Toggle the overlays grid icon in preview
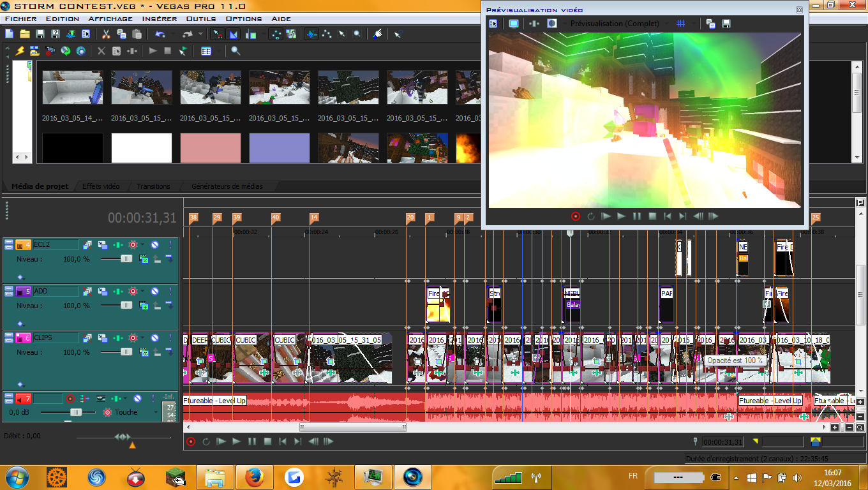Image resolution: width=868 pixels, height=490 pixels. tap(681, 24)
